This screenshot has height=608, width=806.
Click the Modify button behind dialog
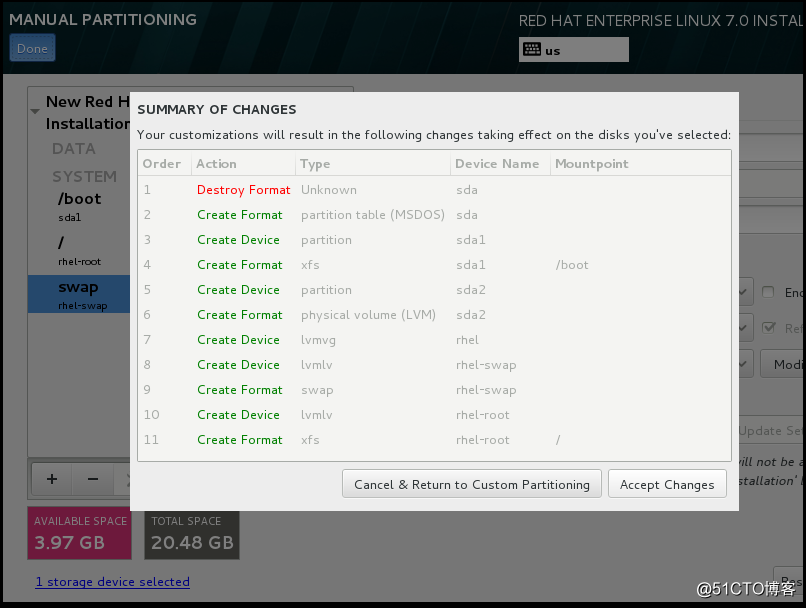click(783, 364)
